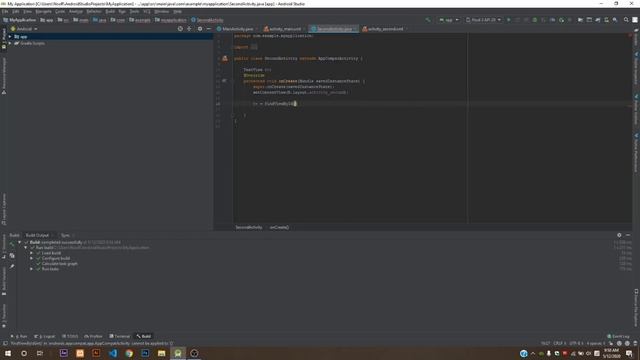Viewport: 640px width, 360px height.
Task: Toggle the Build tool window button
Action: click(144, 336)
